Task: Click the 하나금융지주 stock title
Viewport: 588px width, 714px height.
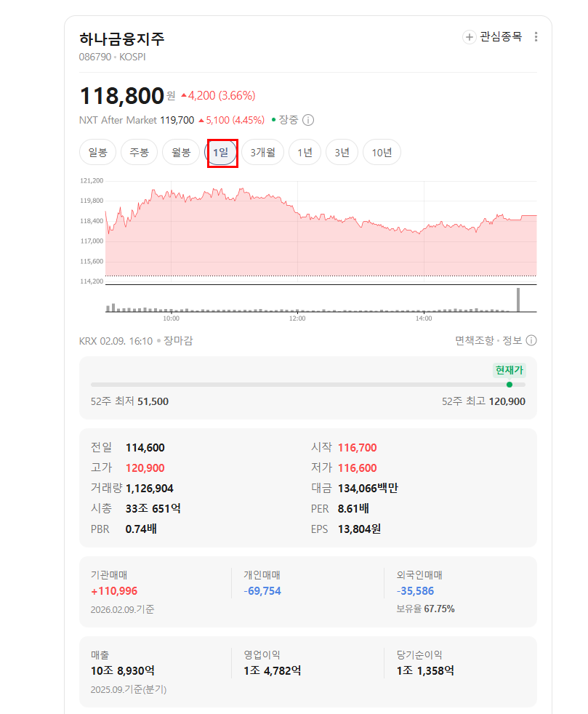Action: point(122,39)
